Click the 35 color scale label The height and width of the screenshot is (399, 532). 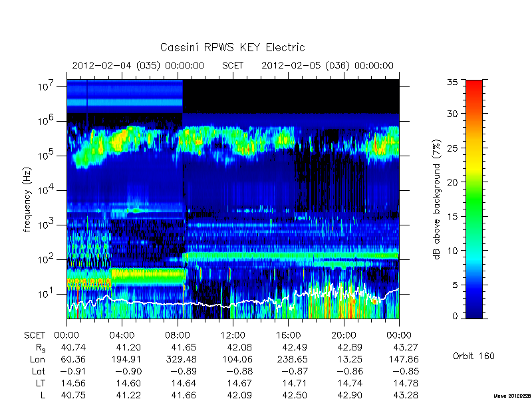coord(452,82)
